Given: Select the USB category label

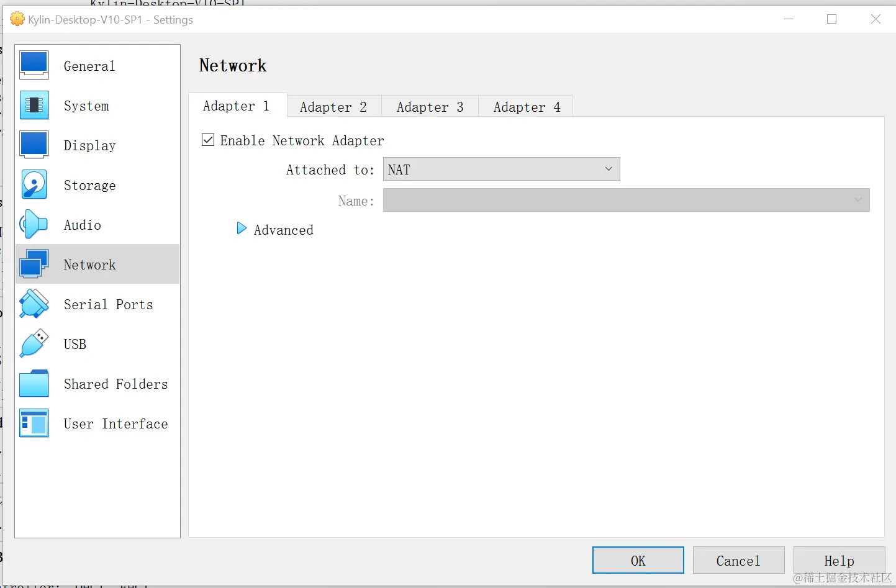Looking at the screenshot, I should tap(75, 344).
